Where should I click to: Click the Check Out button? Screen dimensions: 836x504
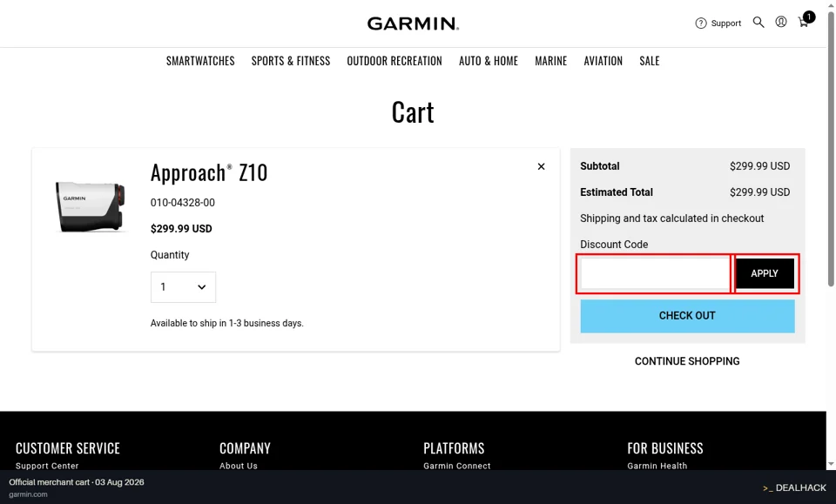click(687, 316)
